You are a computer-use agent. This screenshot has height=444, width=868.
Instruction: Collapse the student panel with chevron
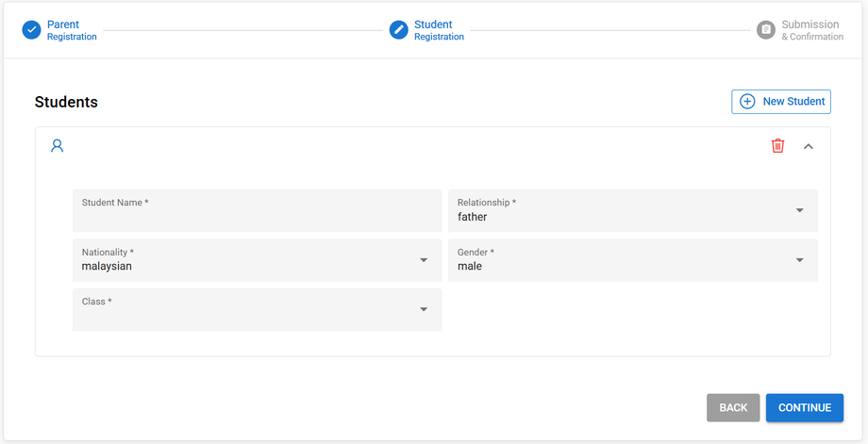tap(809, 146)
